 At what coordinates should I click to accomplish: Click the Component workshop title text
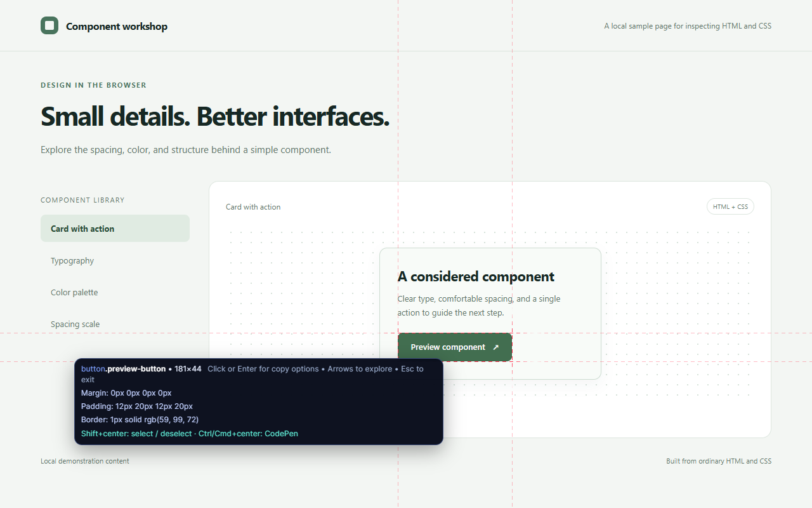coord(117,26)
